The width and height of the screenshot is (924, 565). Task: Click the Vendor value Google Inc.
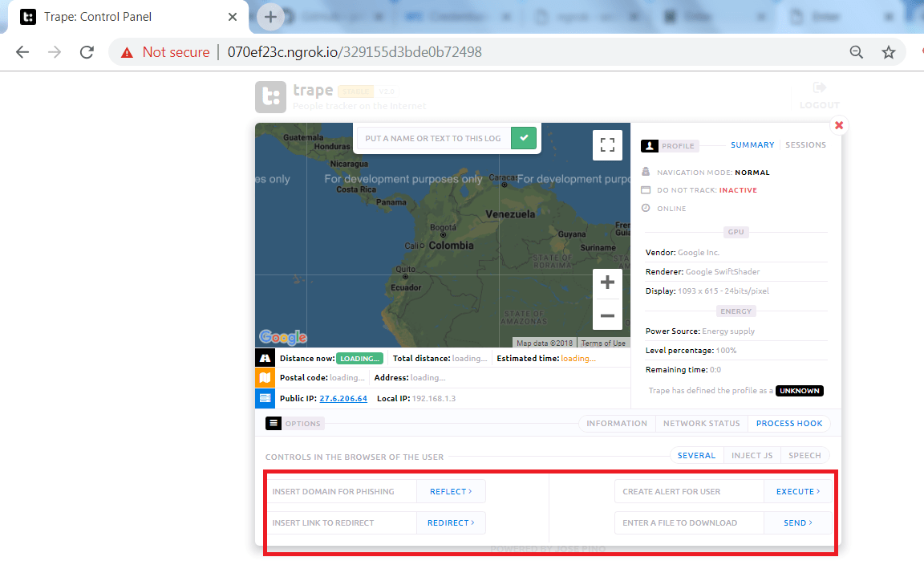click(699, 253)
